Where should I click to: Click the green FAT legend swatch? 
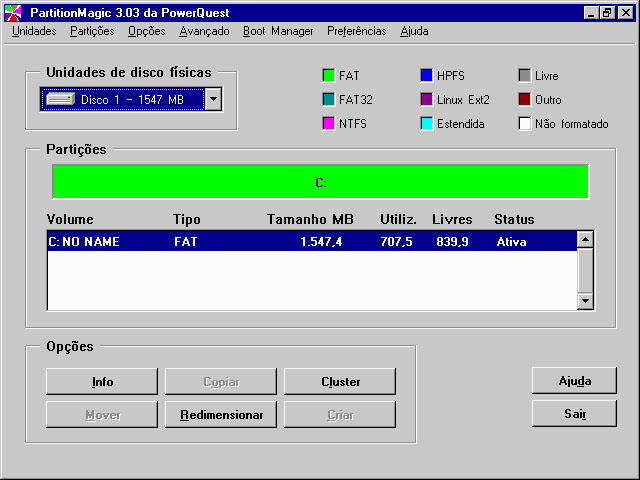pos(327,76)
